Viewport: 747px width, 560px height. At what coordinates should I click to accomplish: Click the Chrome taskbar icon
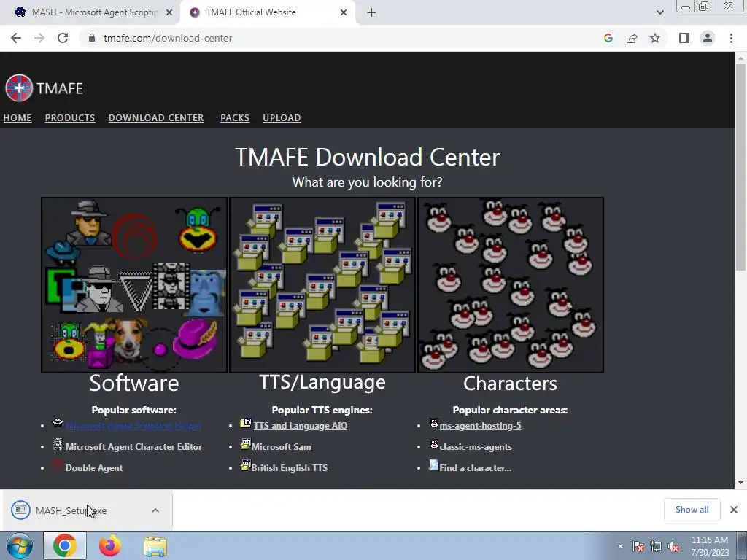pyautogui.click(x=65, y=545)
